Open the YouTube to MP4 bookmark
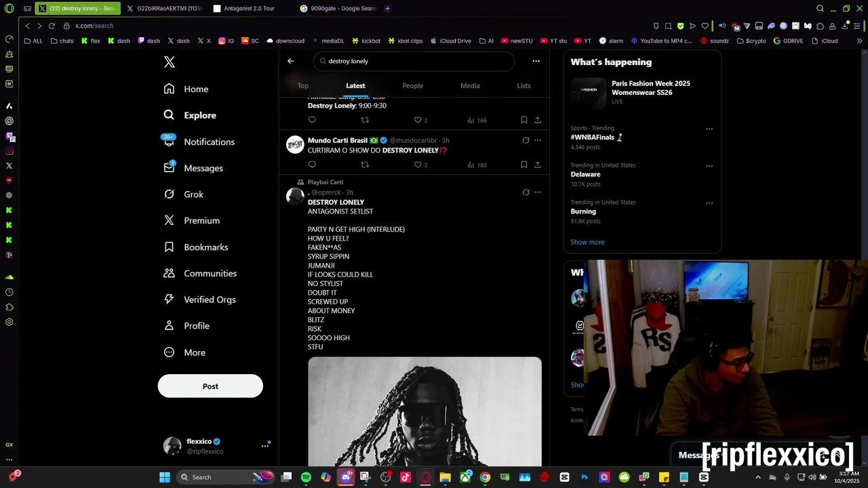 tap(661, 41)
